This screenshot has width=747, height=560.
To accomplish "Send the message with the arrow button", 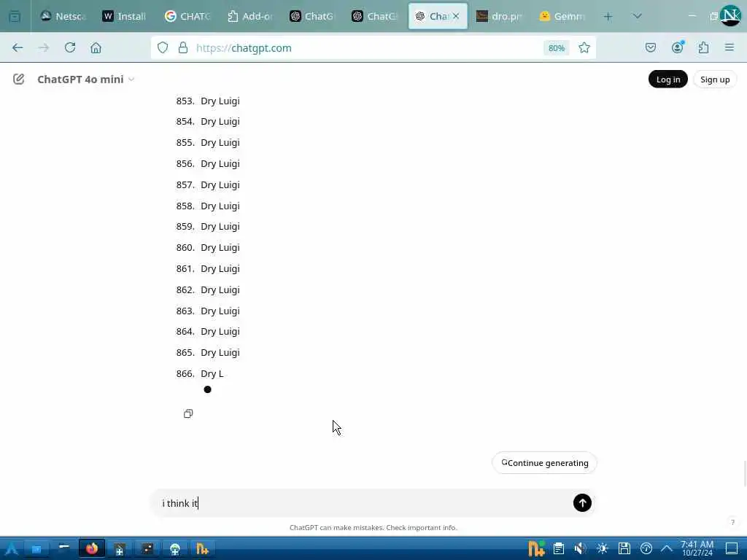I will [x=582, y=503].
